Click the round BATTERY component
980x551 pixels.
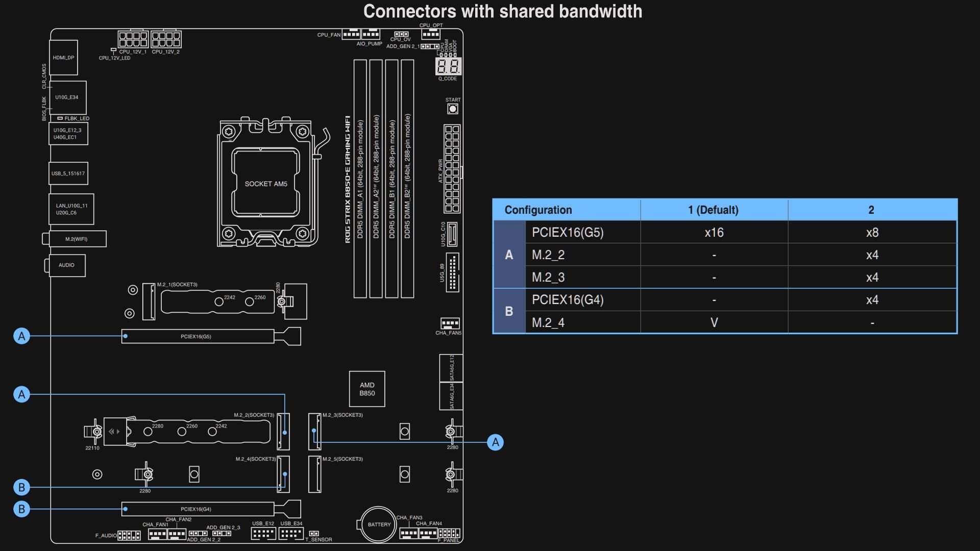tap(379, 524)
